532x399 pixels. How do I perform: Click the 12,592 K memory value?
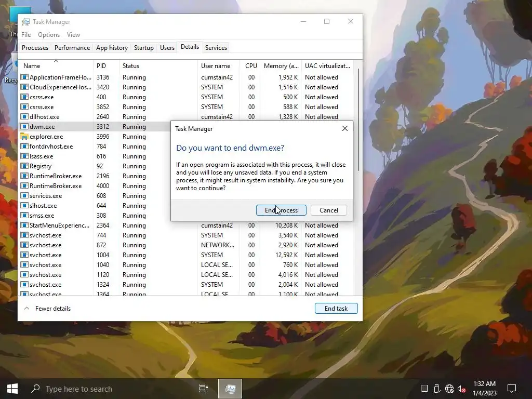[286, 255]
